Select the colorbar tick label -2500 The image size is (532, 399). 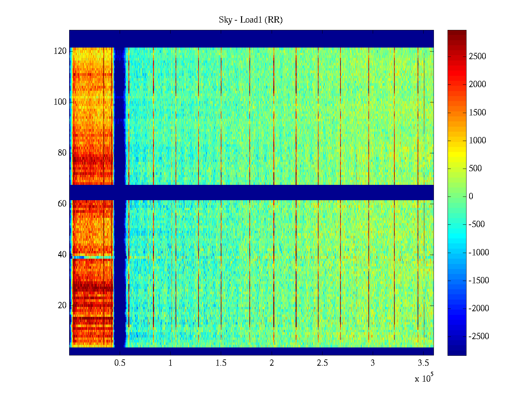pyautogui.click(x=478, y=336)
